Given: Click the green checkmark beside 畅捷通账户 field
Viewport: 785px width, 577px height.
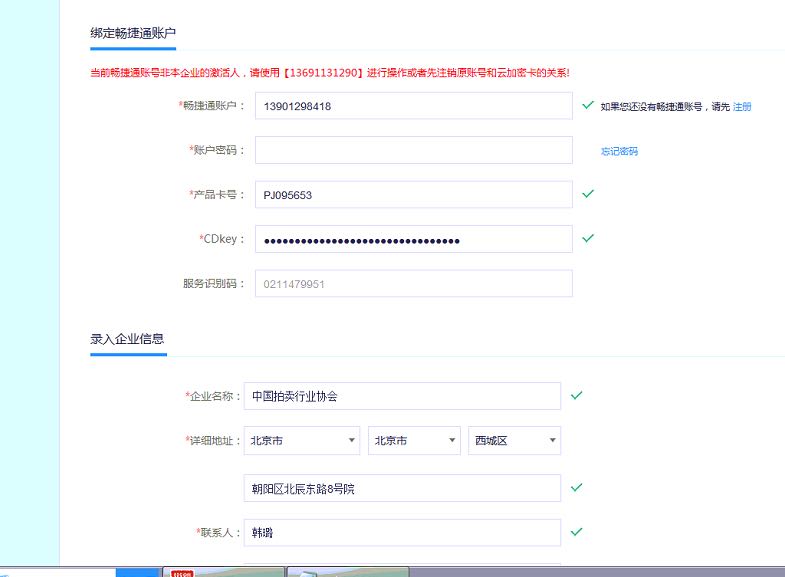Looking at the screenshot, I should [x=588, y=105].
